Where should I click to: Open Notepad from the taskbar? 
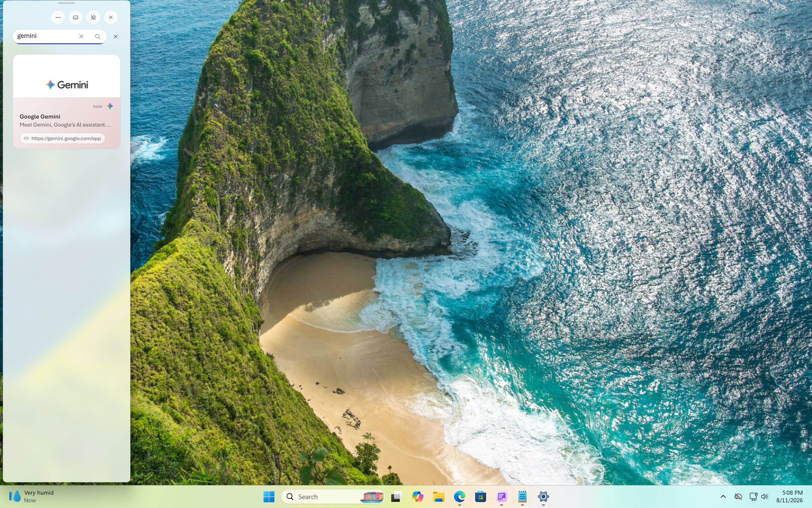(x=523, y=497)
